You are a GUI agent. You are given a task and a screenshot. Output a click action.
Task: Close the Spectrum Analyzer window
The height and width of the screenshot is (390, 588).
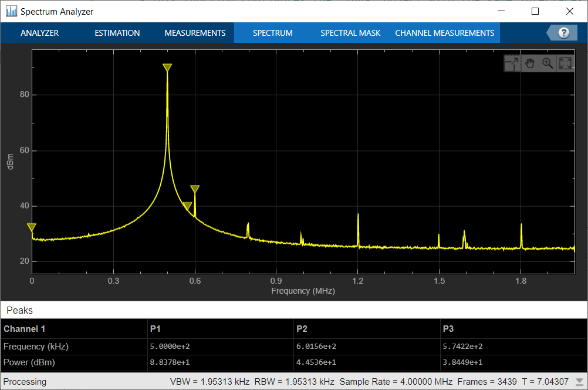pyautogui.click(x=570, y=11)
